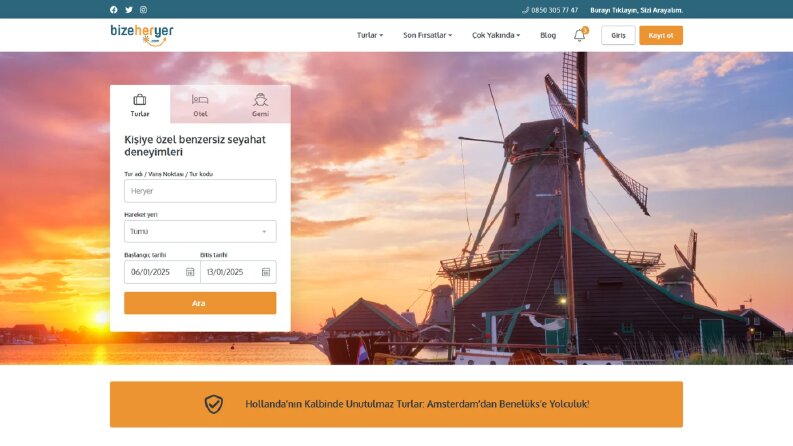
Task: Open calendar icon for start date
Action: click(x=190, y=272)
